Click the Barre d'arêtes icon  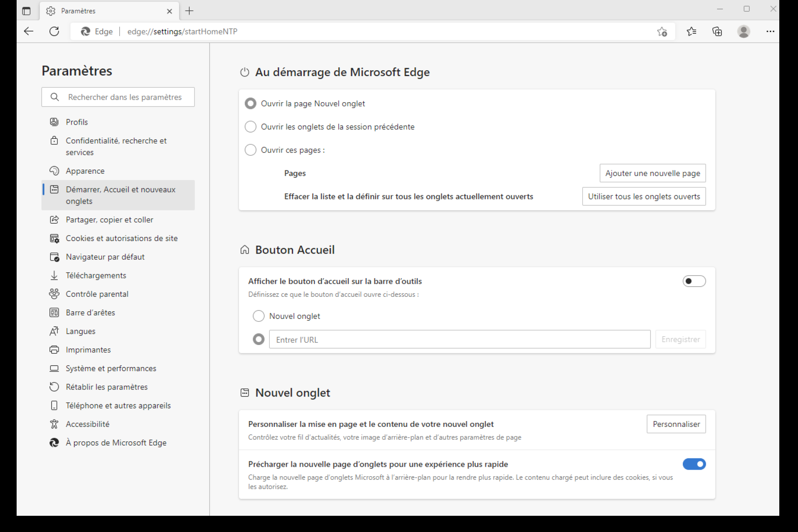(x=54, y=313)
